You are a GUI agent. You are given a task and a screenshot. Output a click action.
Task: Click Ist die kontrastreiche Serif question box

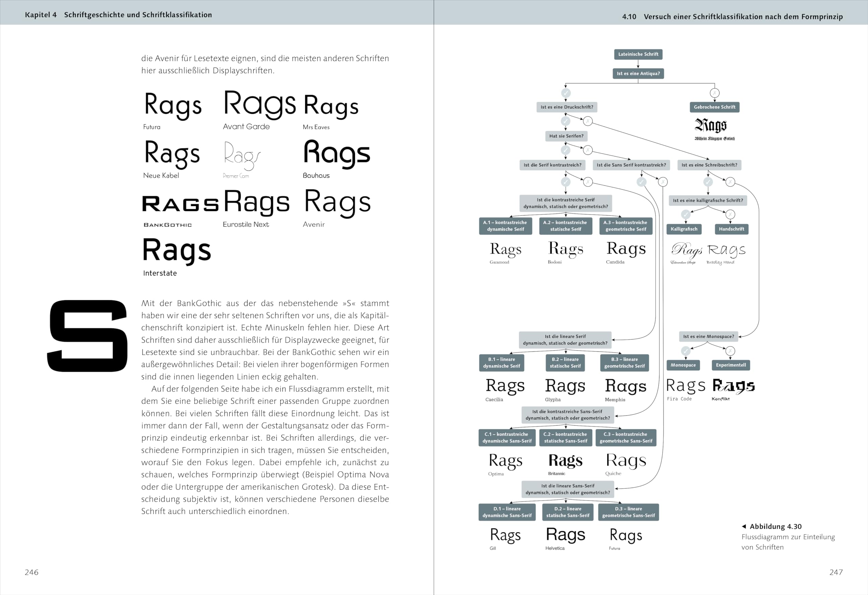(x=566, y=203)
